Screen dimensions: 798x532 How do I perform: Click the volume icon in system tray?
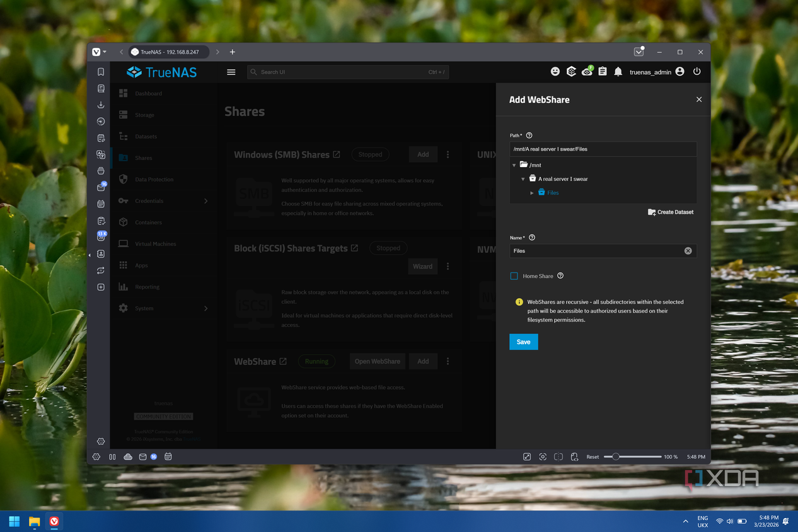coord(730,521)
